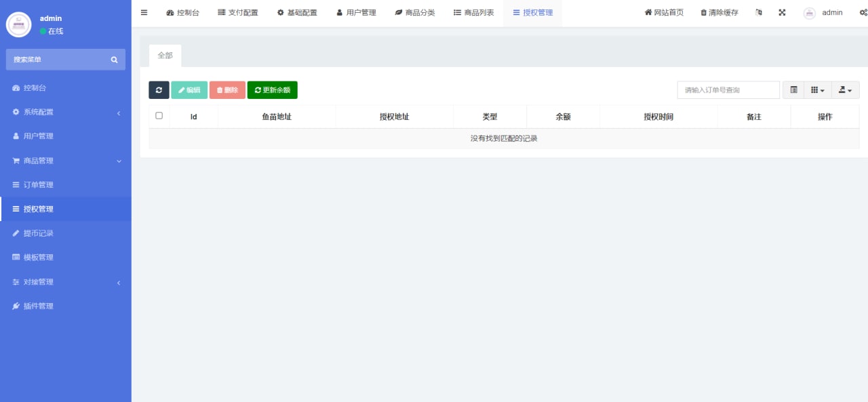This screenshot has height=402, width=868.
Task: Click the language/translate icon in the top bar
Action: coord(759,12)
